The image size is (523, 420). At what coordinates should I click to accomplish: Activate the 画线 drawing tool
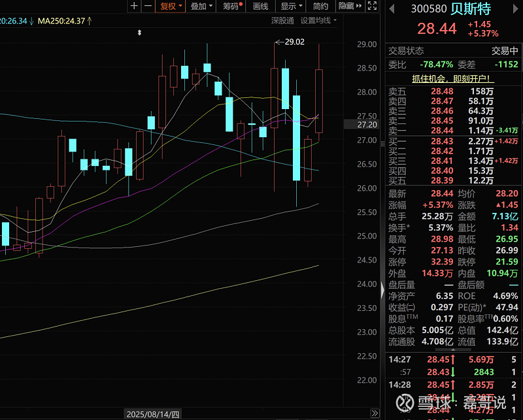[260, 6]
